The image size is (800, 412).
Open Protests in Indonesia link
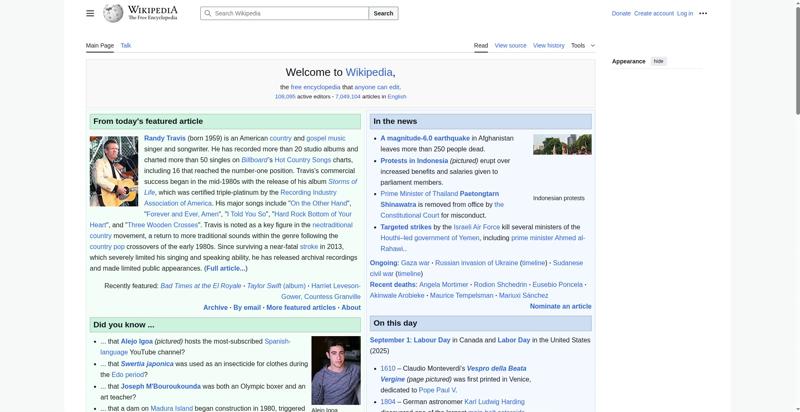414,161
